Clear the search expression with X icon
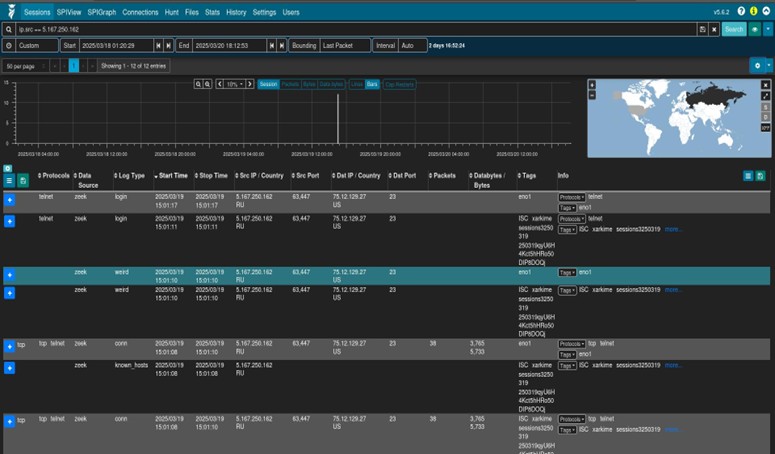The image size is (775, 454). pos(713,29)
